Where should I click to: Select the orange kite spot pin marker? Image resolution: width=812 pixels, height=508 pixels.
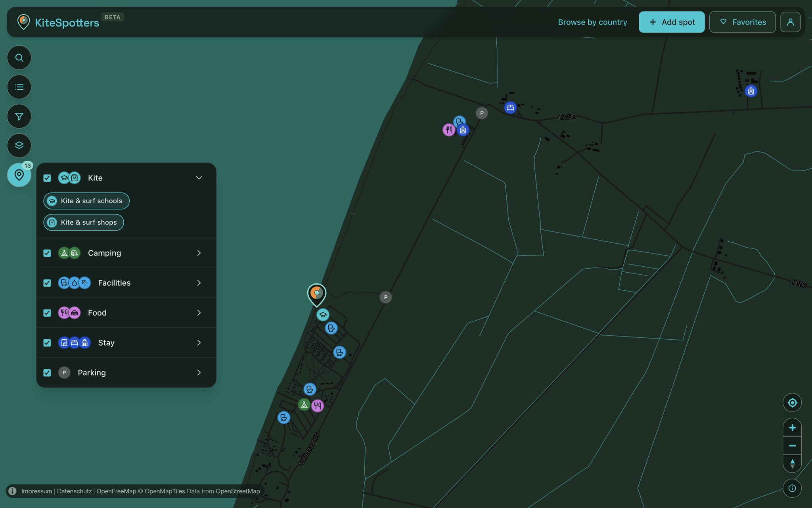(x=317, y=294)
